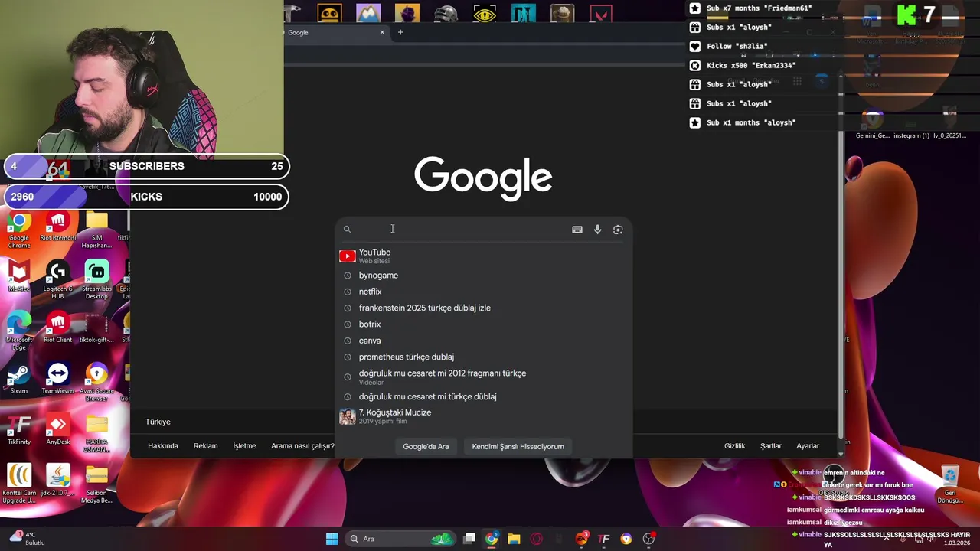The height and width of the screenshot is (551, 980).
Task: Open Streamlabs Desktop shortcut
Action: 96,280
